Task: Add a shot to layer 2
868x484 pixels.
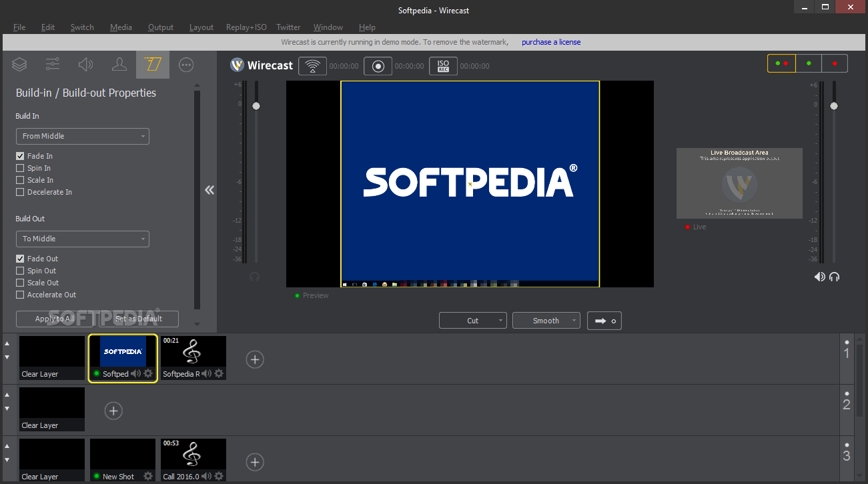Action: [113, 411]
